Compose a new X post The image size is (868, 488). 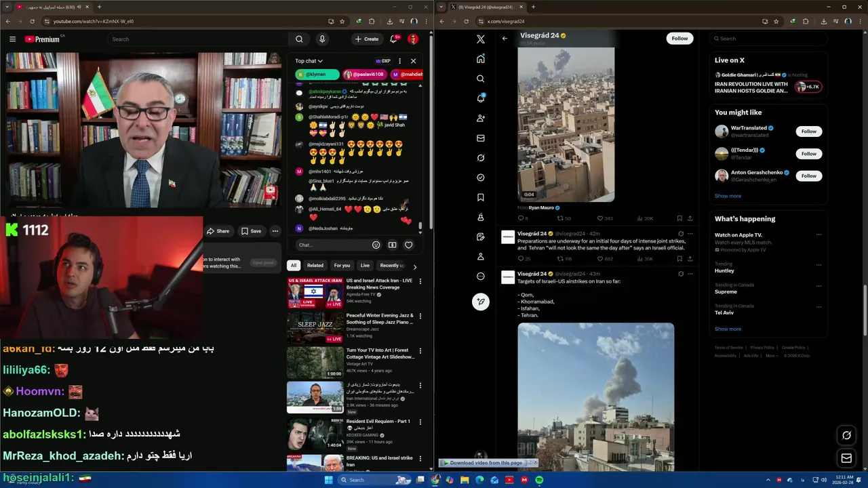[481, 302]
